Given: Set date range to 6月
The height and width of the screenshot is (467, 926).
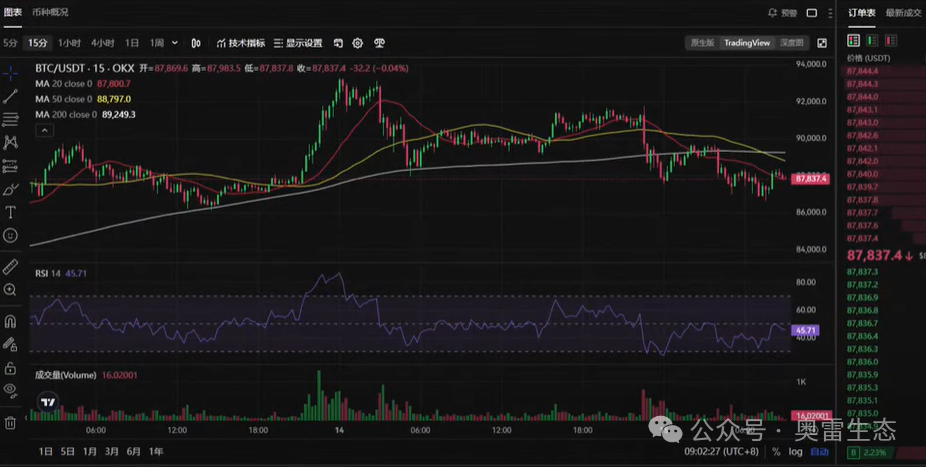Looking at the screenshot, I should pos(134,452).
